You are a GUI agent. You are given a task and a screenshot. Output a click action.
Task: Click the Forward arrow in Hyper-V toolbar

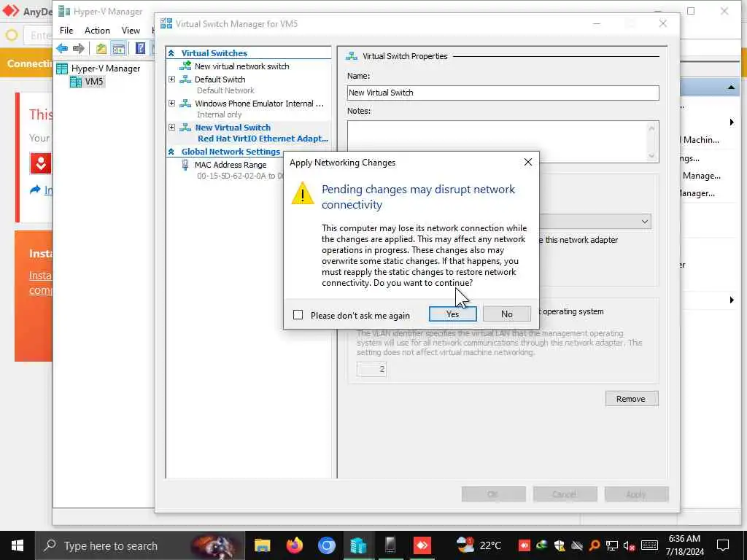pyautogui.click(x=79, y=48)
